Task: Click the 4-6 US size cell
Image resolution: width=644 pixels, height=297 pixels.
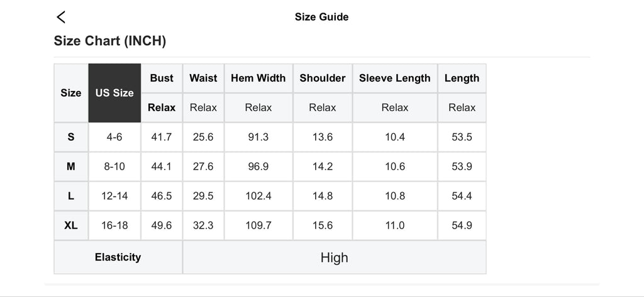Action: click(x=114, y=137)
